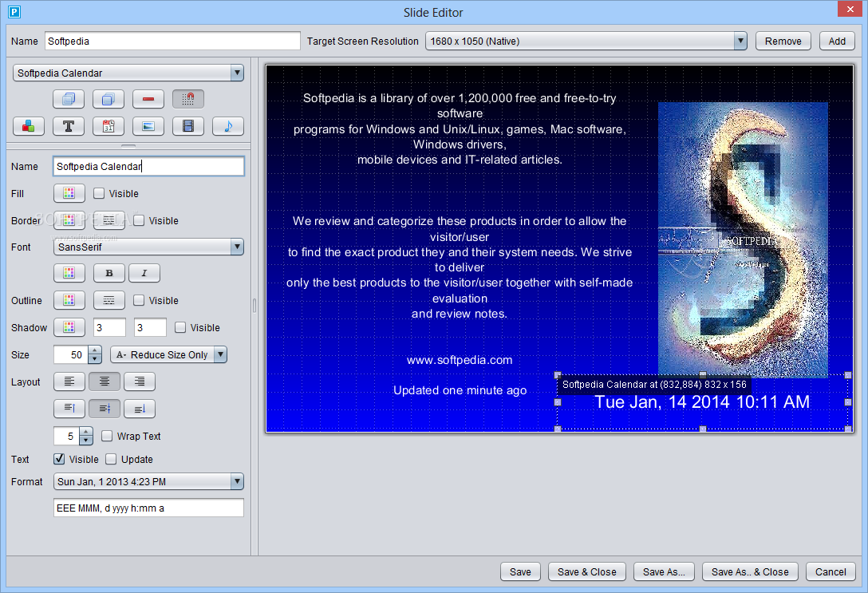Click the Save button
The height and width of the screenshot is (593, 868).
click(x=520, y=571)
